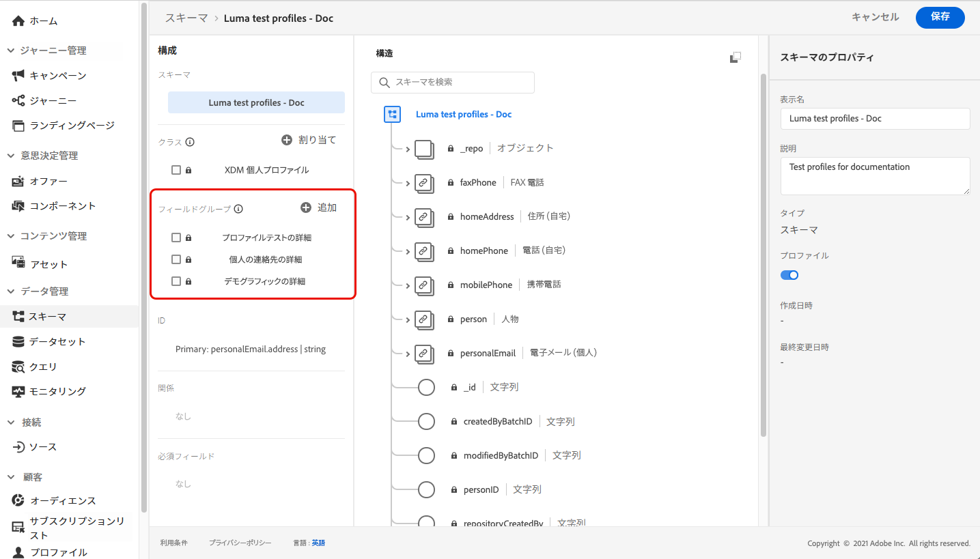
Task: Select the personID field circle
Action: [426, 489]
